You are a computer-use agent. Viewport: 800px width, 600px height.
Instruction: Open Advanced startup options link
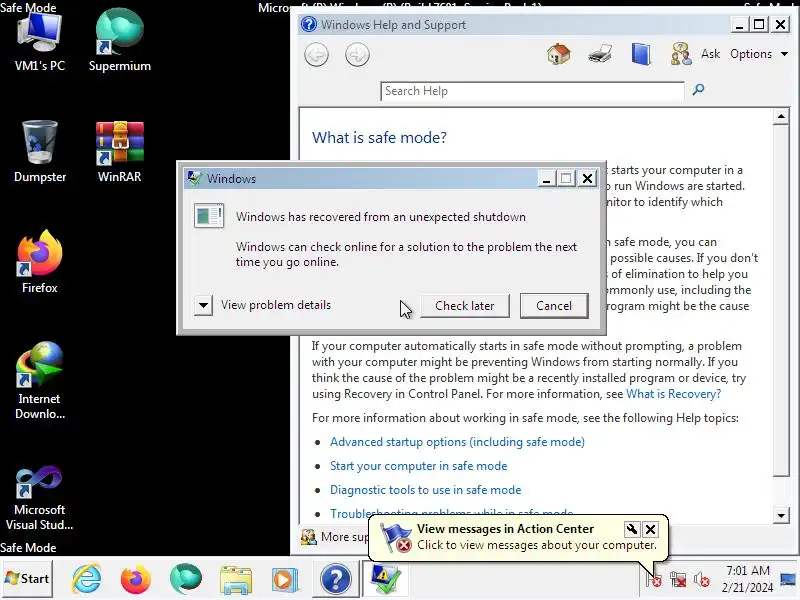point(457,442)
